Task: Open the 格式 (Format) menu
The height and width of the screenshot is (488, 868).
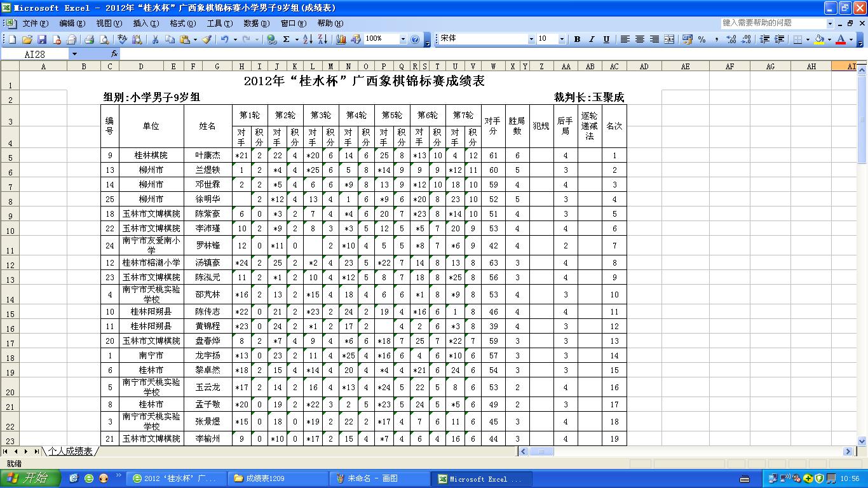Action: click(x=182, y=23)
